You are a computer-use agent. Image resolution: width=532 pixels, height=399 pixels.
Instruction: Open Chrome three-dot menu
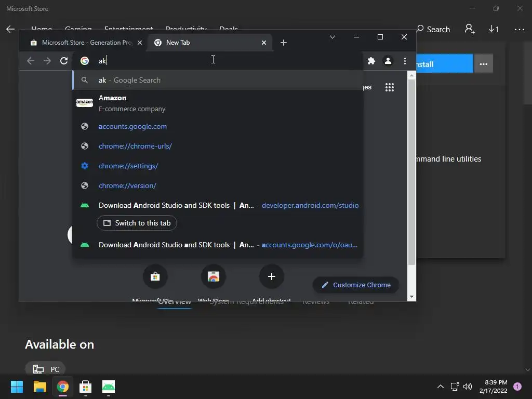tap(405, 61)
